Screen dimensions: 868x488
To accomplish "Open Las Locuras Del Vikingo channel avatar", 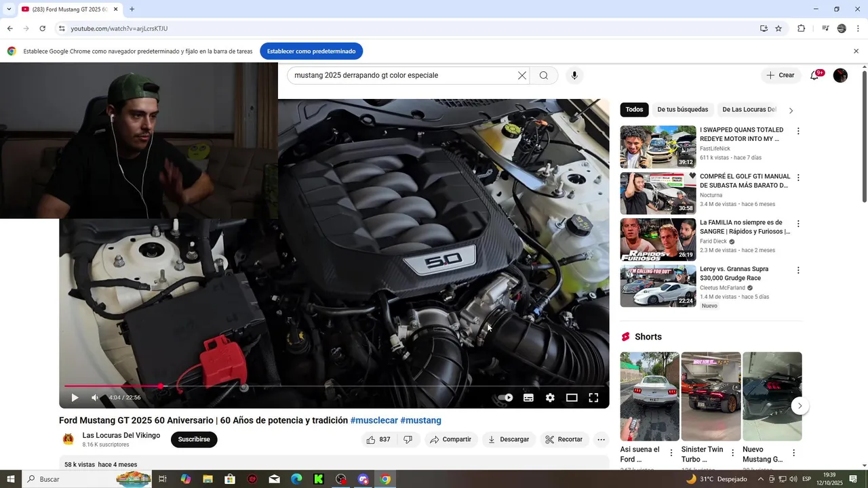I will click(68, 439).
